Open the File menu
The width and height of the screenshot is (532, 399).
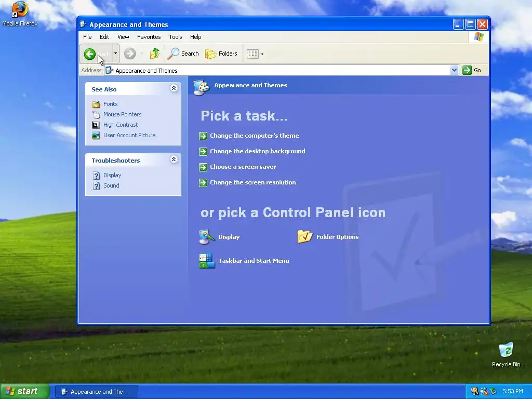87,37
